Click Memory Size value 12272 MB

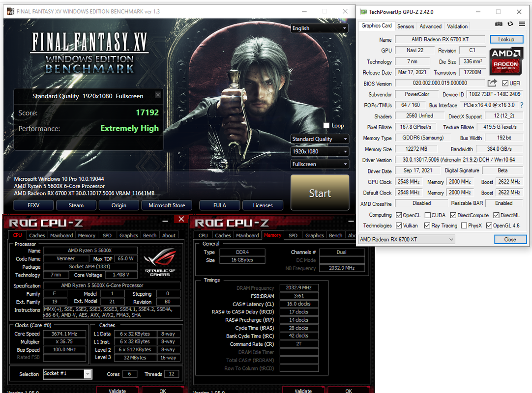pos(416,149)
